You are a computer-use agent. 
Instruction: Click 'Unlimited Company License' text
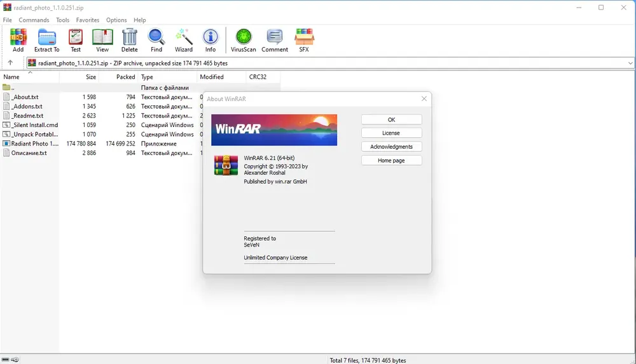tap(275, 257)
